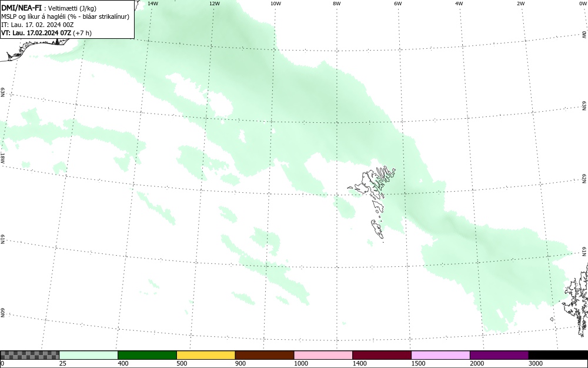Click the lavender 1500-2000 legend swatch
This screenshot has width=588, height=368.
click(x=440, y=355)
